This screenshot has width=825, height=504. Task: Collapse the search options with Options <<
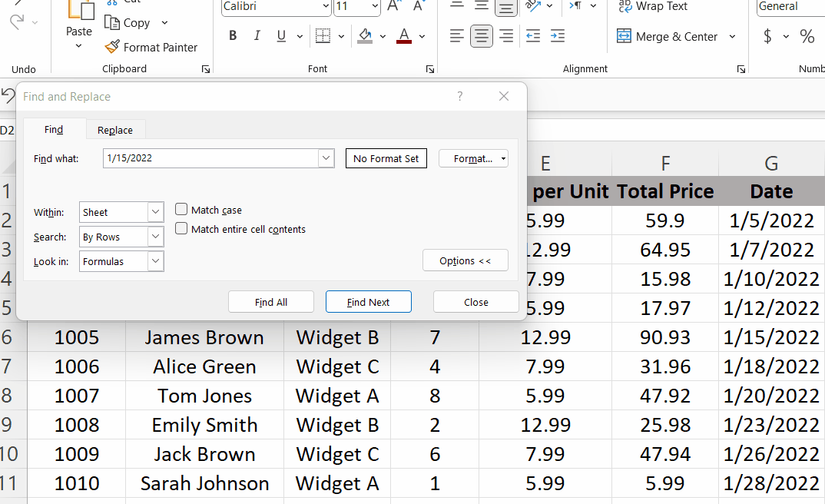(465, 260)
